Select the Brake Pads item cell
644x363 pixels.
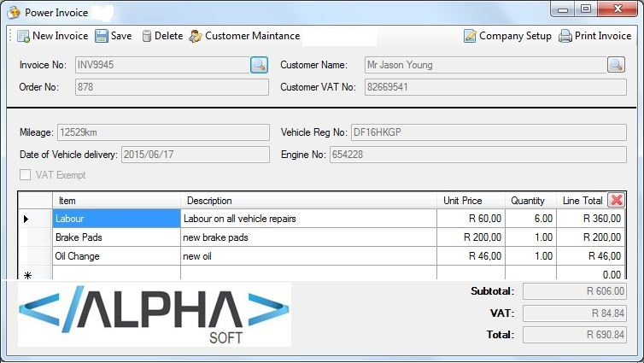click(116, 237)
